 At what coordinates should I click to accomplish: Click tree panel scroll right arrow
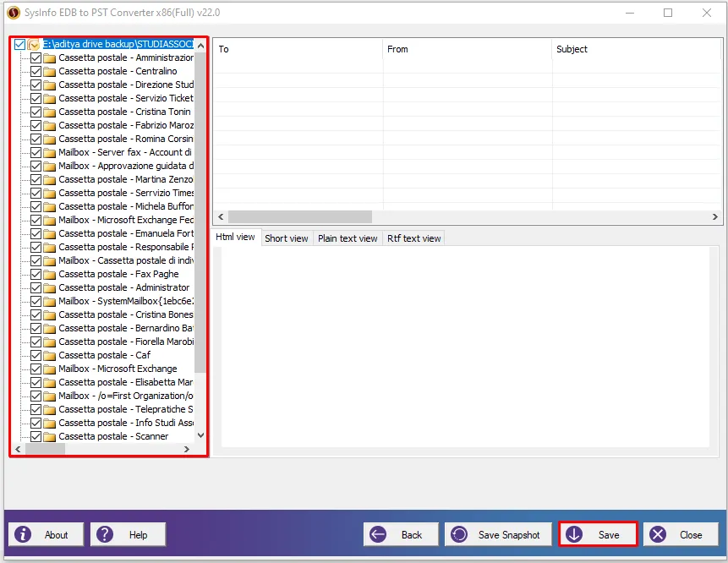(x=187, y=449)
